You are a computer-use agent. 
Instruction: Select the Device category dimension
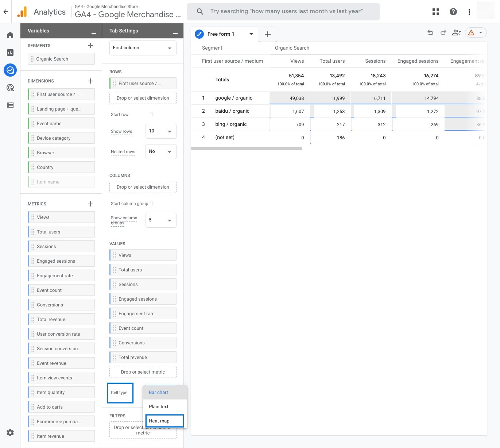pyautogui.click(x=61, y=138)
